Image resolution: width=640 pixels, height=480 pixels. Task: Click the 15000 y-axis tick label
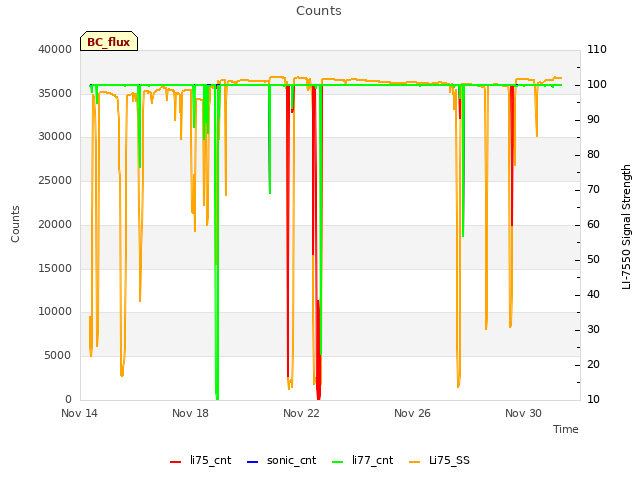[55, 268]
